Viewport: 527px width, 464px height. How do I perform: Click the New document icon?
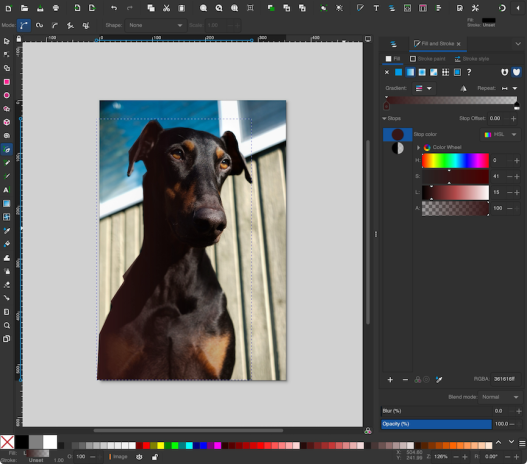point(9,8)
